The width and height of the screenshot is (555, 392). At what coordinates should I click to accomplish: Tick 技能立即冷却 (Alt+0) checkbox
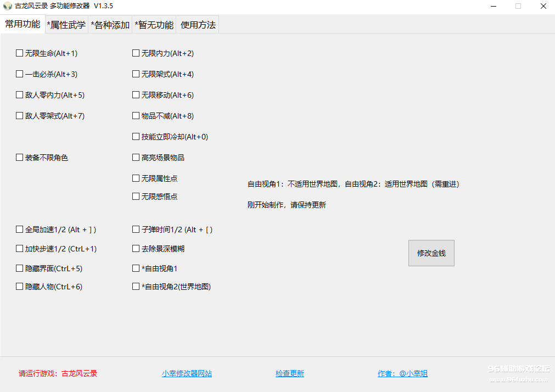coord(136,137)
